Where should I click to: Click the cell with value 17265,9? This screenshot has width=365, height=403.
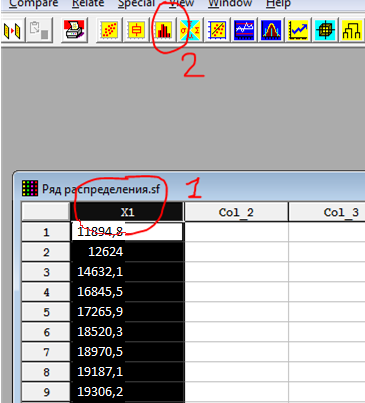tap(127, 312)
